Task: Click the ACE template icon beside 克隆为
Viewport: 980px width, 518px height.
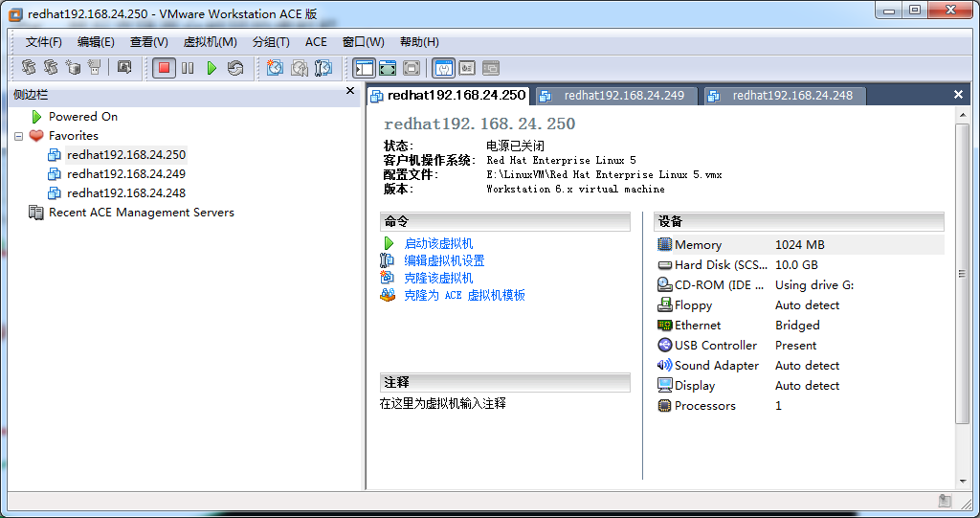Action: pyautogui.click(x=388, y=295)
